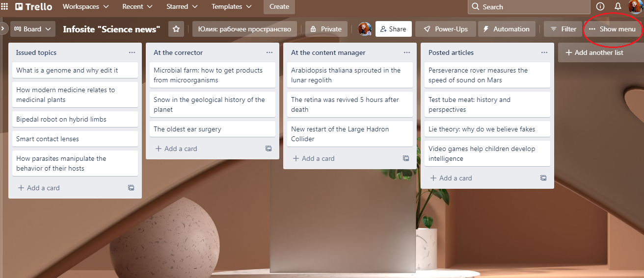Open card How modern medicine relates to medicinal plants
Screen dimensions: 644x278
[75, 95]
